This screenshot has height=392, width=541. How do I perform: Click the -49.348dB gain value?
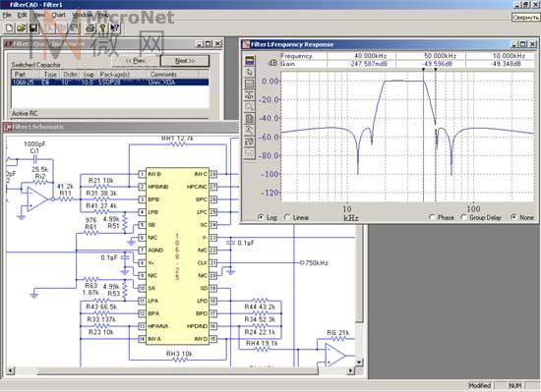(x=506, y=64)
